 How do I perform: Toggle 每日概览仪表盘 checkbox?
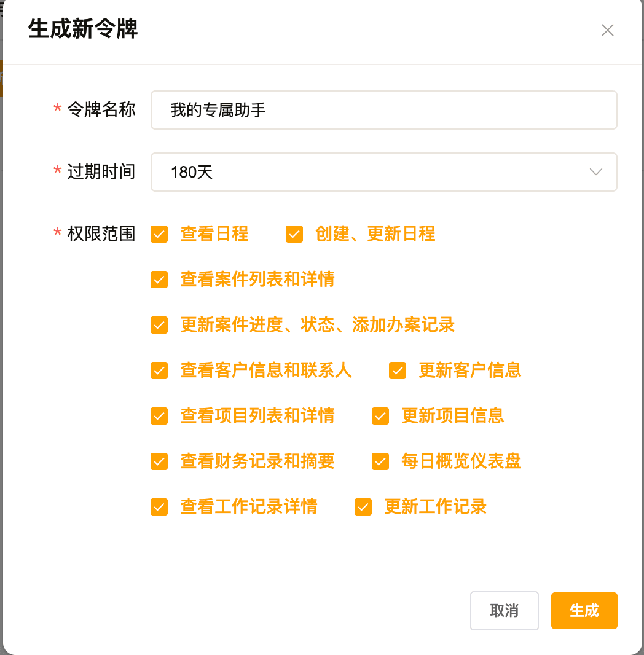coord(380,461)
